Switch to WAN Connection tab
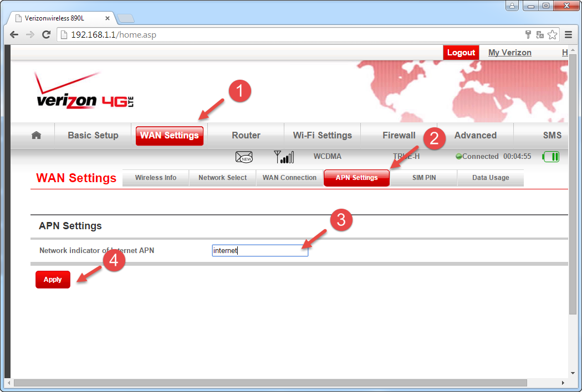 point(289,178)
